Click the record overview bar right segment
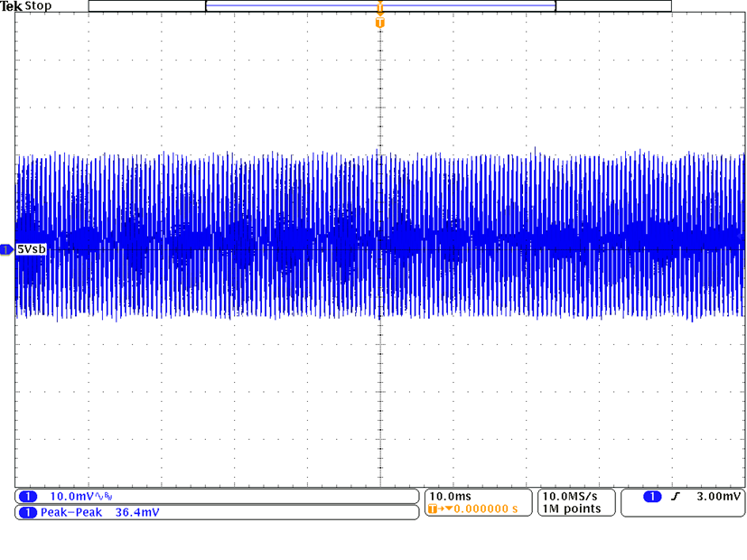 click(x=613, y=5)
